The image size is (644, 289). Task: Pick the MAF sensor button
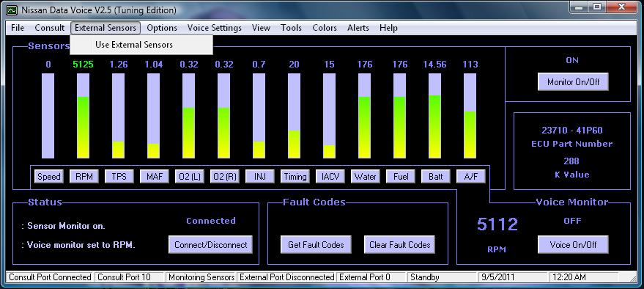(x=155, y=177)
